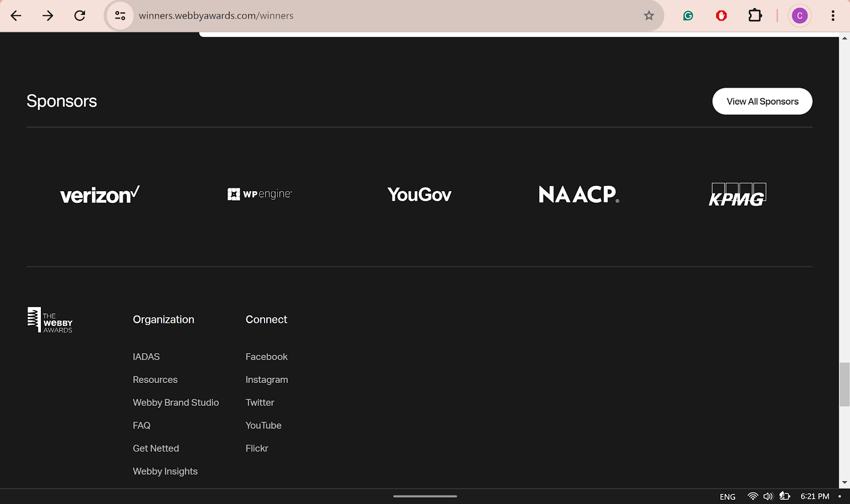Click The Webby Awards footer logo
The height and width of the screenshot is (504, 850).
click(50, 320)
